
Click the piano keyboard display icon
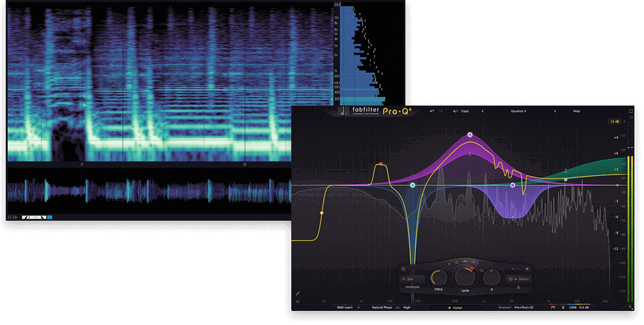click(x=298, y=301)
